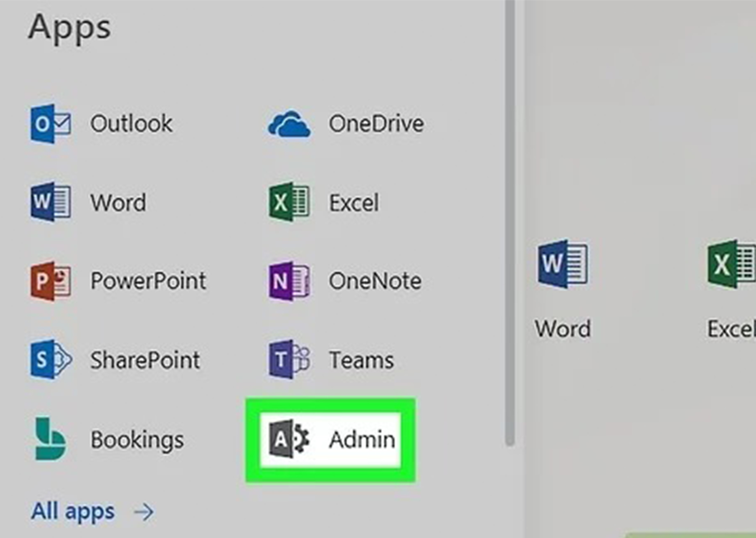Click the Word icon in Apps list

pyautogui.click(x=50, y=201)
